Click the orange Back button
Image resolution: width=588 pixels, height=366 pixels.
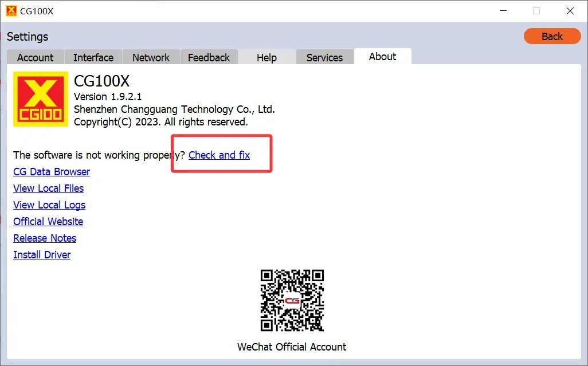pyautogui.click(x=552, y=36)
